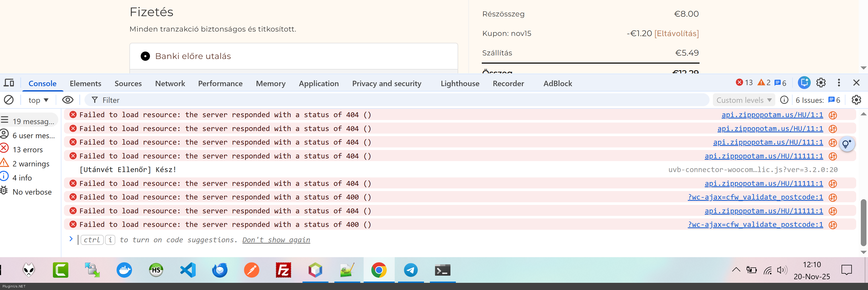This screenshot has width=868, height=290.
Task: Click Don't show again link
Action: tap(276, 240)
